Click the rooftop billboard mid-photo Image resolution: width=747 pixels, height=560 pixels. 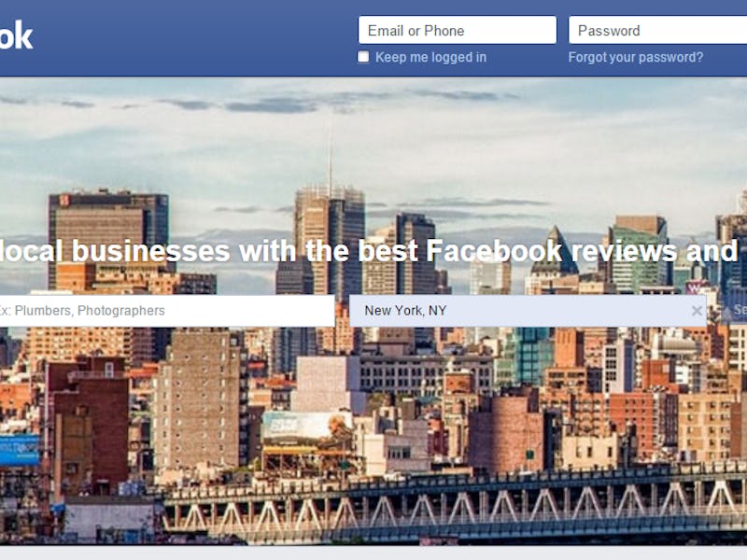tap(307, 427)
